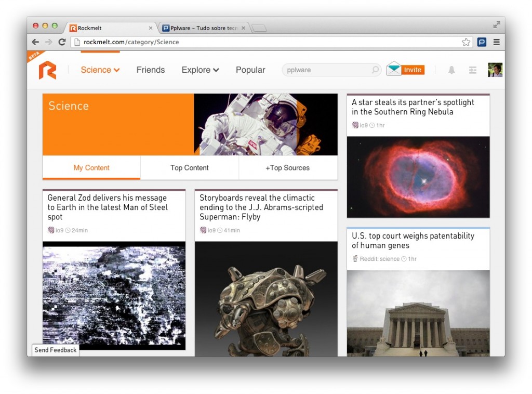Click the Rockmelt tab favicon
Screen dimensions: 532x394
click(x=73, y=28)
